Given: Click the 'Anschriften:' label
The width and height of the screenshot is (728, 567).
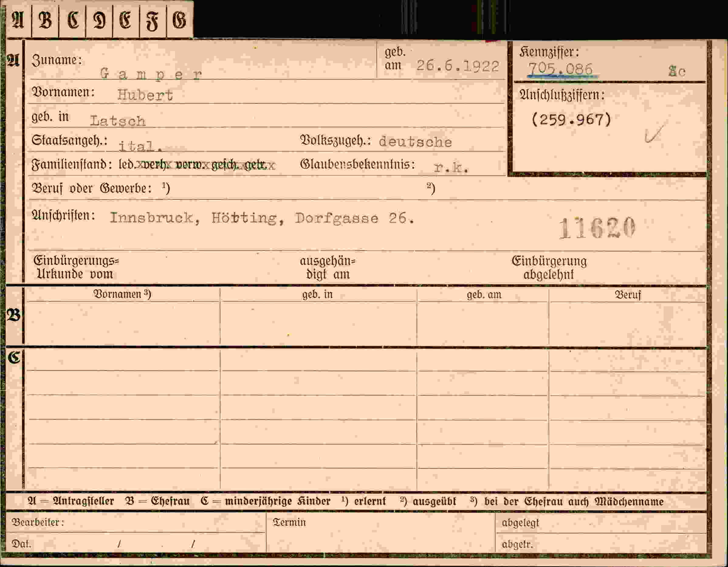Looking at the screenshot, I should [x=63, y=216].
